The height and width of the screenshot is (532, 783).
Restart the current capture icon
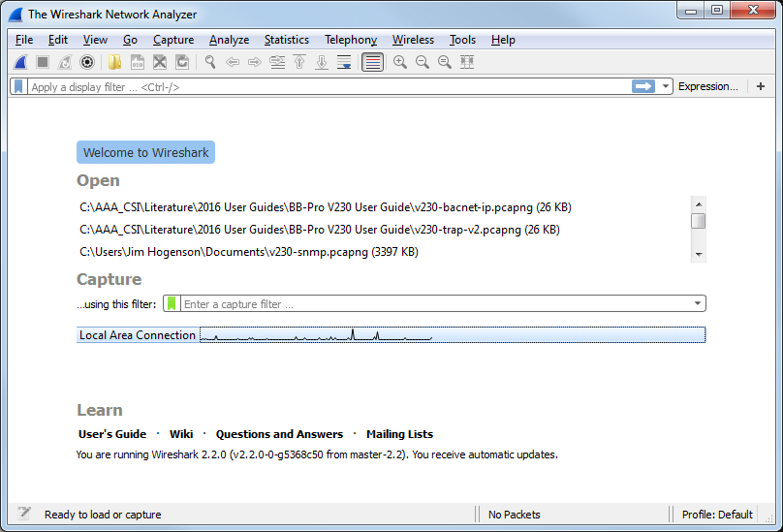pyautogui.click(x=65, y=62)
